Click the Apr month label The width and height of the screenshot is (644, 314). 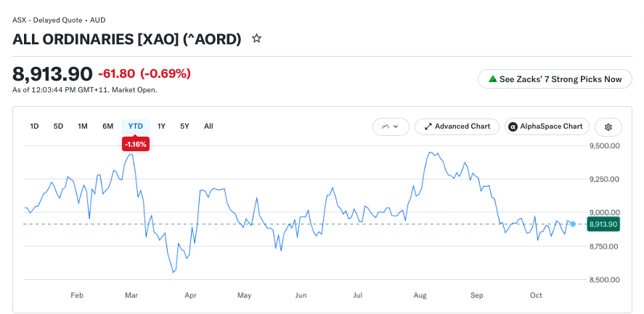[190, 295]
